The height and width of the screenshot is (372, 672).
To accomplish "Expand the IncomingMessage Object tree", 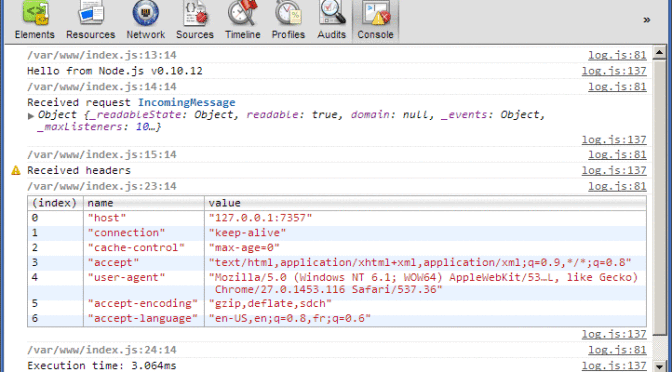I will pos(31,116).
